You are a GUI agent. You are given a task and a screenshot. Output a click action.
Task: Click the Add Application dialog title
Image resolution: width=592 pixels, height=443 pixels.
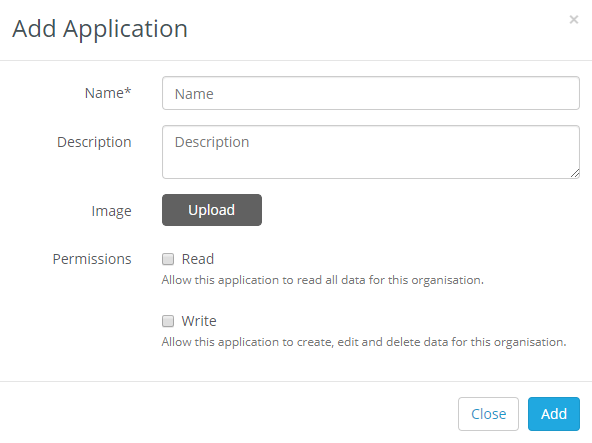tap(100, 29)
